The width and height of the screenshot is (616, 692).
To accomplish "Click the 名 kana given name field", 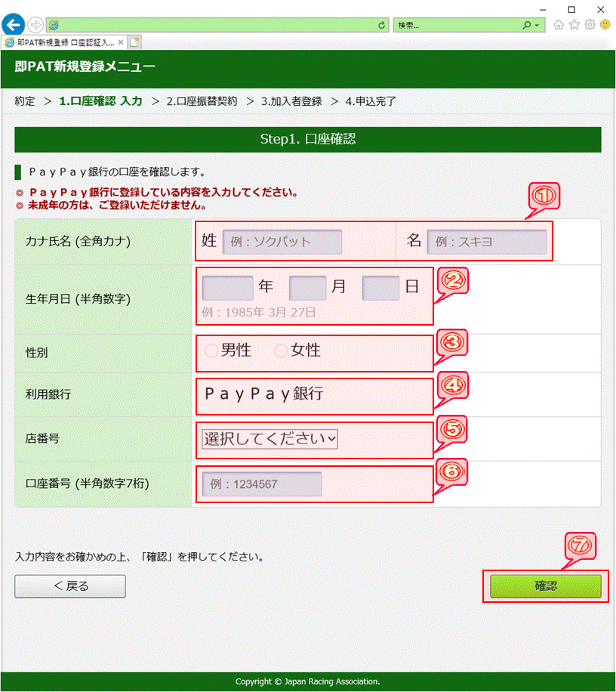I will coord(487,242).
